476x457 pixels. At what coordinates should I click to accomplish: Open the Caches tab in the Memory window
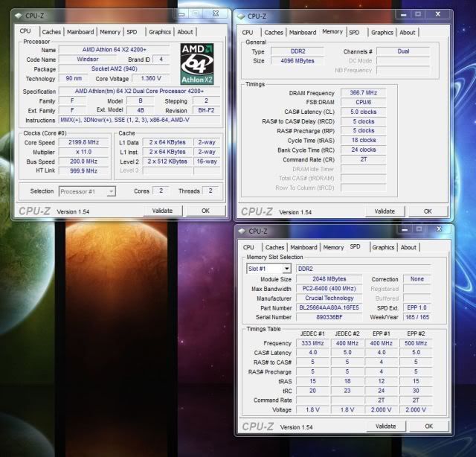click(274, 33)
